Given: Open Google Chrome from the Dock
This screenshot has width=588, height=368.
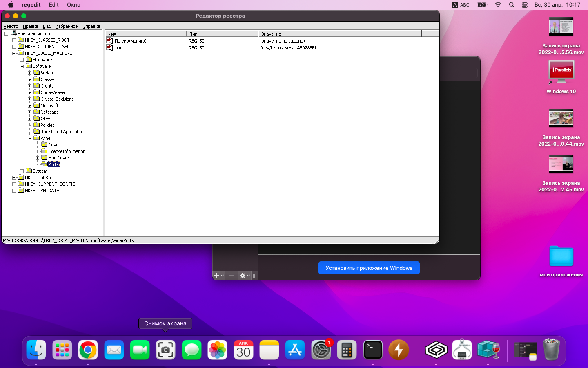Looking at the screenshot, I should coord(88,350).
